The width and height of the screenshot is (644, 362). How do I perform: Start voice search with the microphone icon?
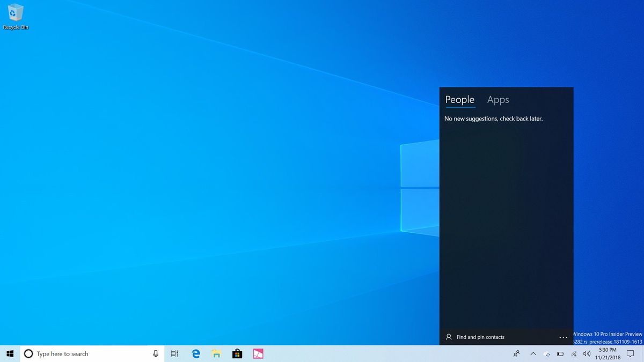point(155,353)
